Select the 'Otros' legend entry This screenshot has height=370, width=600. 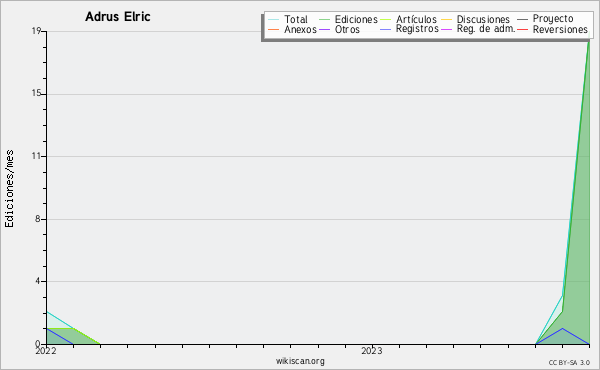pyautogui.click(x=347, y=29)
